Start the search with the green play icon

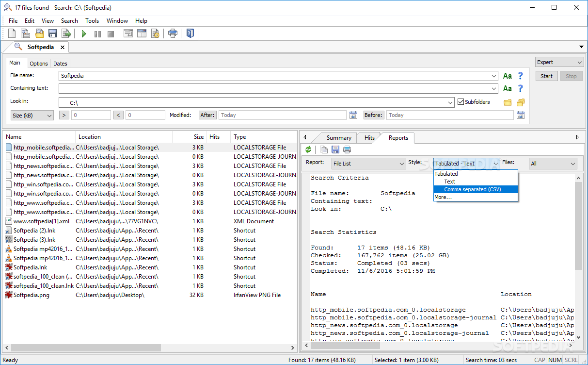[x=84, y=34]
